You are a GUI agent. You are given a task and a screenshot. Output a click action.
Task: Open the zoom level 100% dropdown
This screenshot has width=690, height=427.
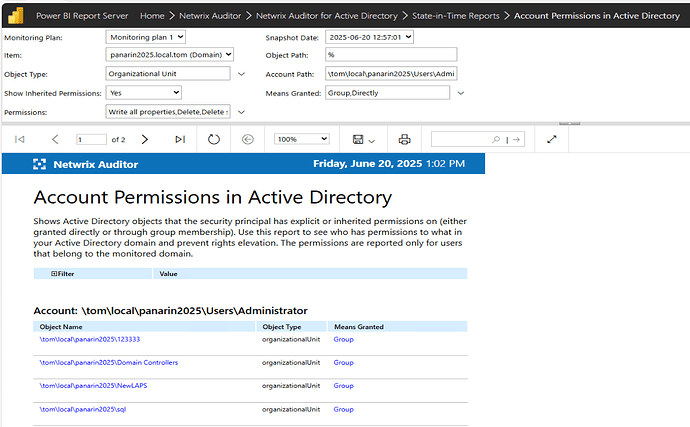(x=302, y=139)
